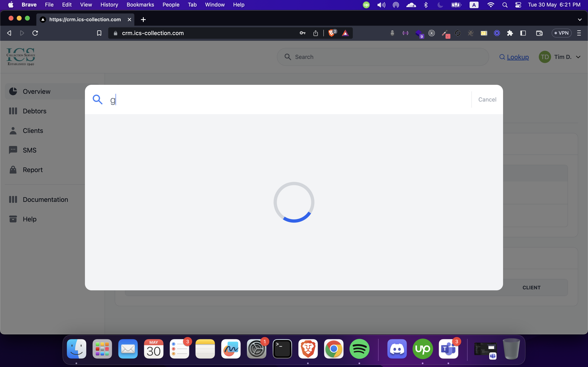The width and height of the screenshot is (588, 367).
Task: Expand the tab search chevron
Action: pyautogui.click(x=579, y=19)
